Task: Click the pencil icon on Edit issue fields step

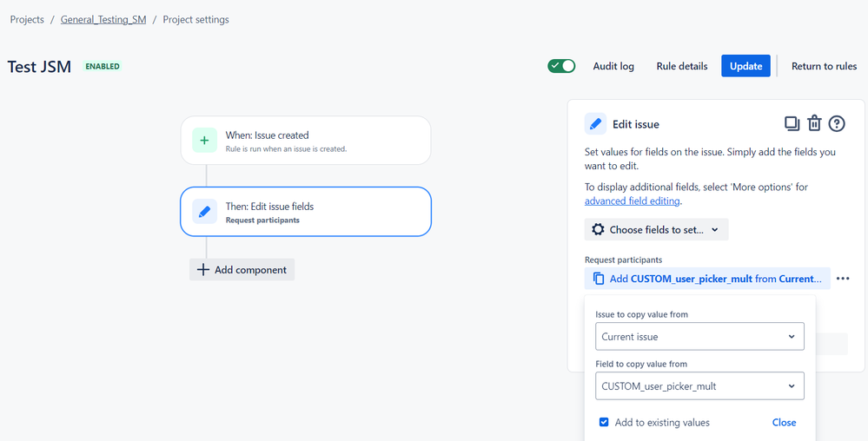Action: coord(204,212)
